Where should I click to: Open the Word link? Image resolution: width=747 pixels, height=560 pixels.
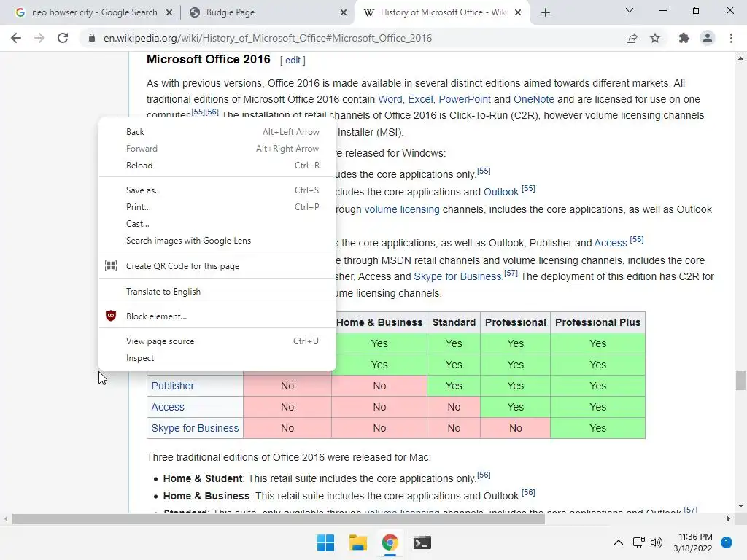[390, 99]
